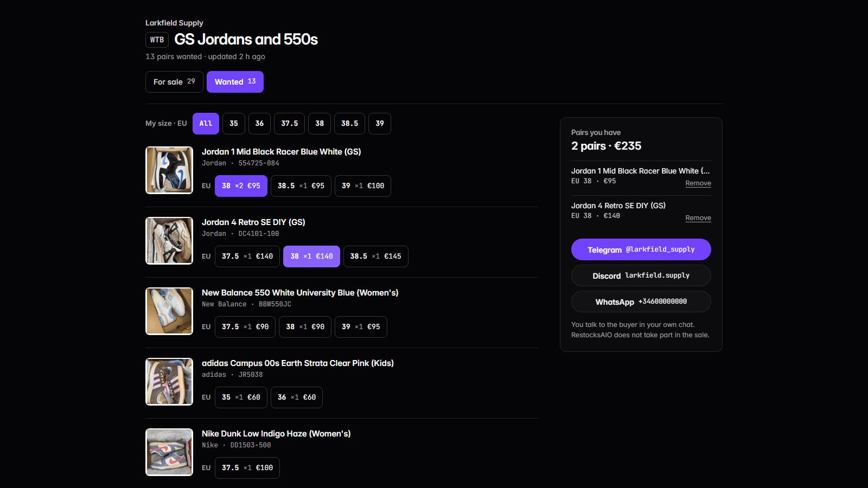868x488 pixels.
Task: Filter by EU size 38.5
Action: point(349,124)
